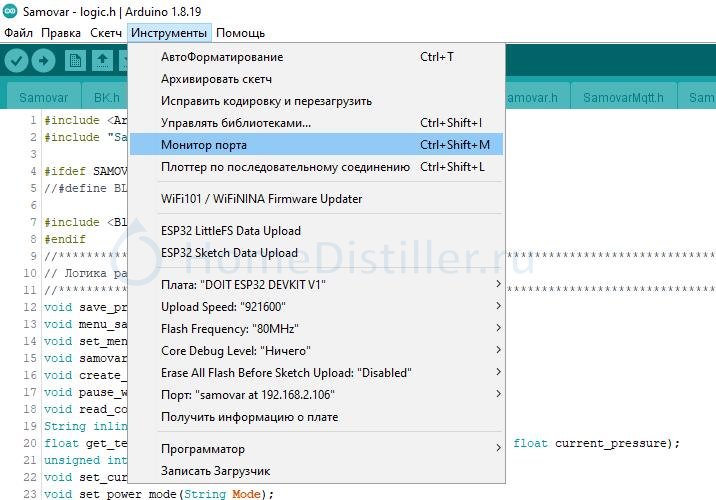Screen dimensions: 716x500
Task: Launch Монитор порта
Action: click(x=316, y=144)
